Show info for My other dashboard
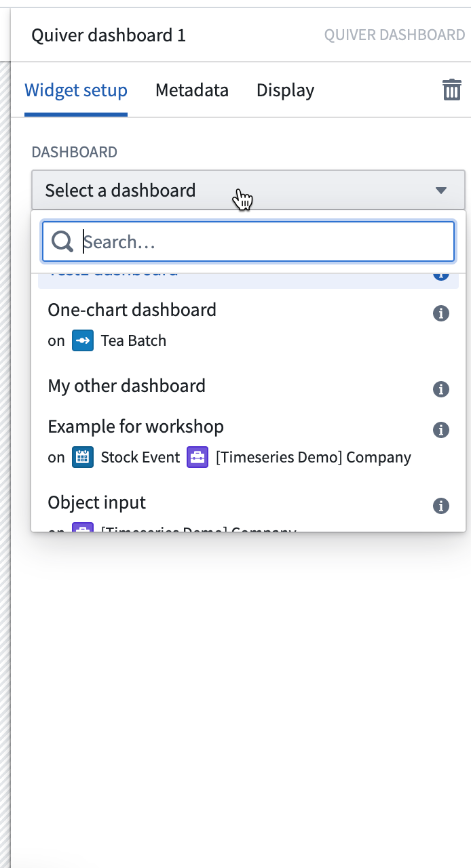Screen dimensions: 471x868 point(441,389)
